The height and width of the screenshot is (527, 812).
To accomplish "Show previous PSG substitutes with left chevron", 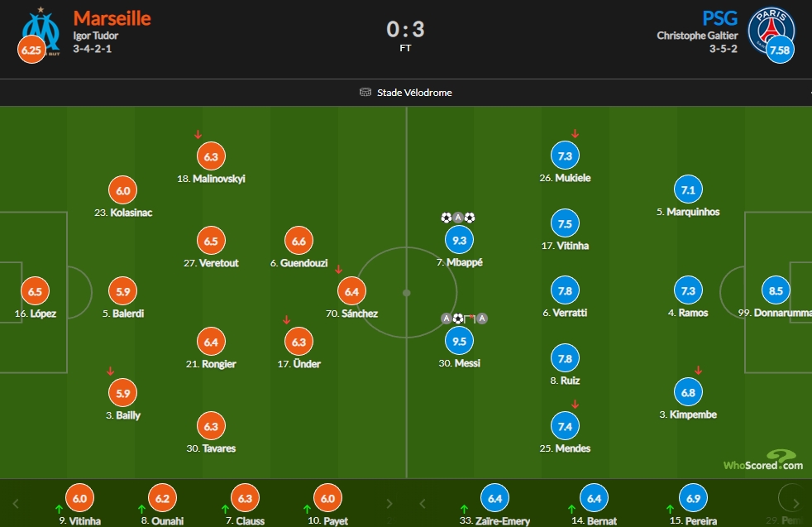I will 423,503.
